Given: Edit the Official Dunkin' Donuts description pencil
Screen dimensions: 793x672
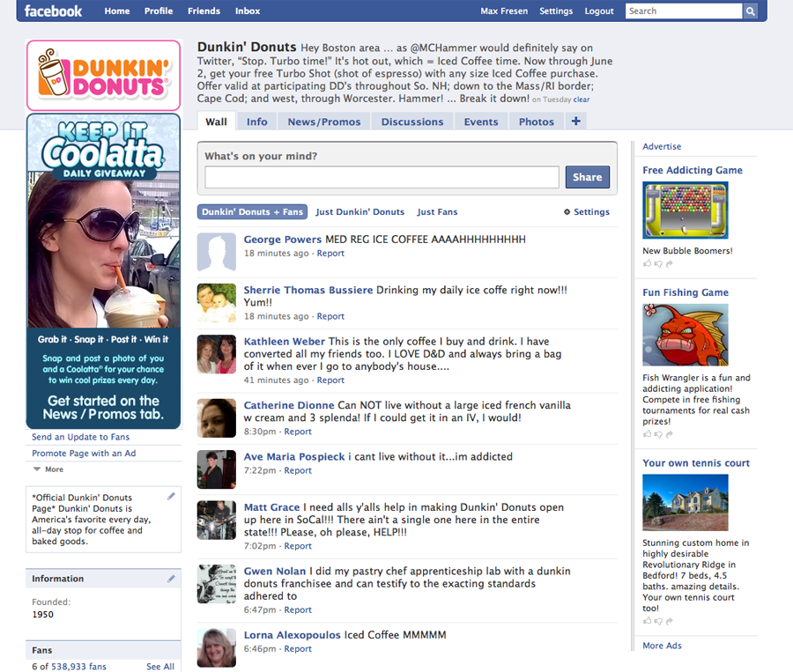Looking at the screenshot, I should 172,496.
